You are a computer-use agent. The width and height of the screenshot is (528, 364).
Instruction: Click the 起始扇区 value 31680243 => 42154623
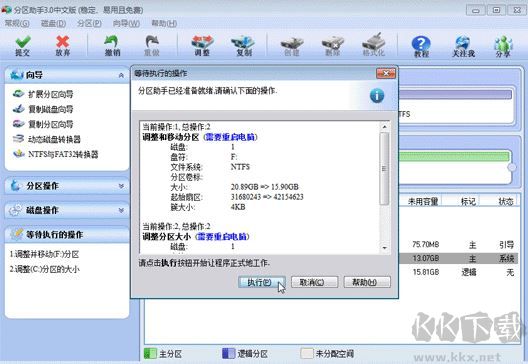click(x=267, y=197)
